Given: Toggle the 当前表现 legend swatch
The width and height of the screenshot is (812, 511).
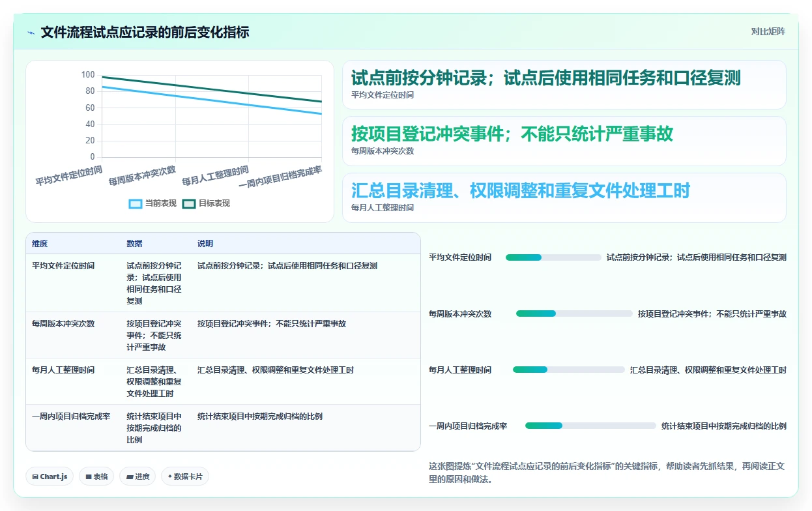Looking at the screenshot, I should point(136,203).
